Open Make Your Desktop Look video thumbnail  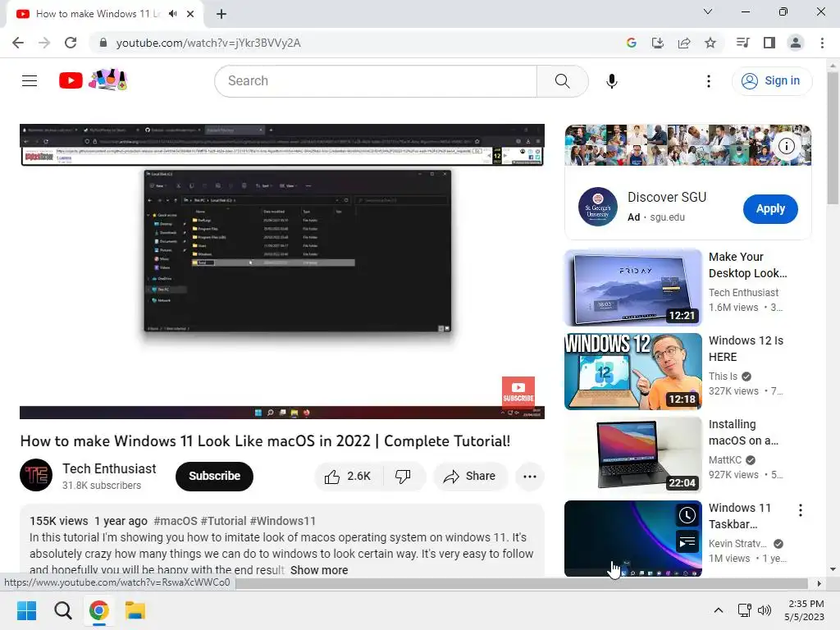(632, 287)
